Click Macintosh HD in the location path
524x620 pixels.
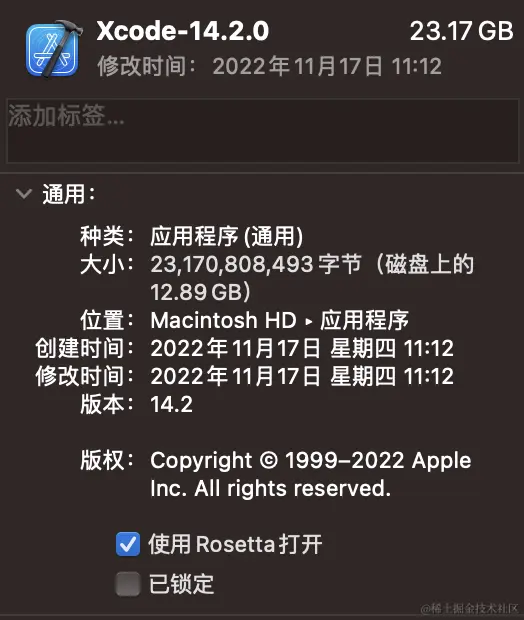pos(223,320)
